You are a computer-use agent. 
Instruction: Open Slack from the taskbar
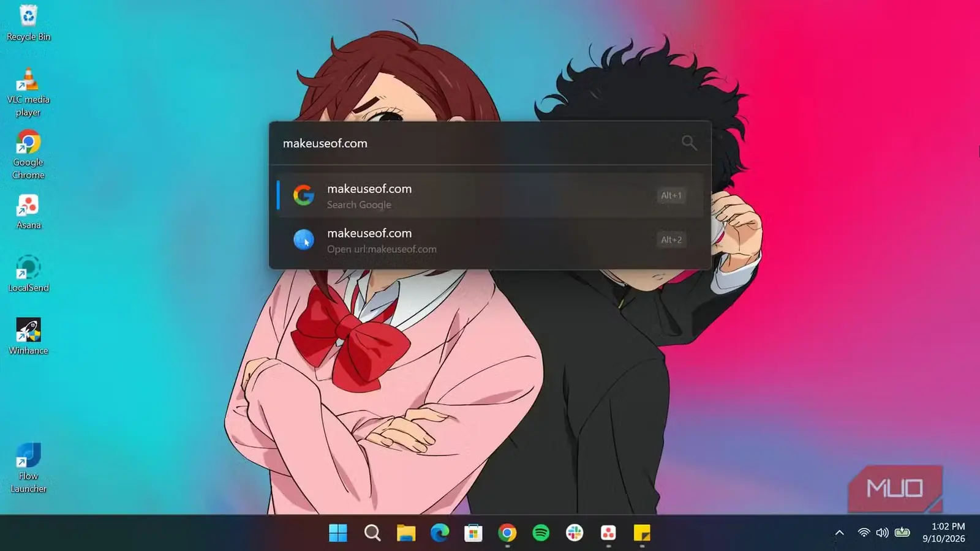(x=575, y=533)
